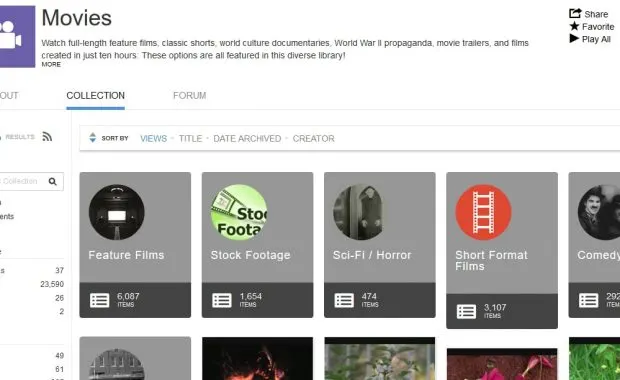This screenshot has width=620, height=380.
Task: Open the fire video thumbnail
Action: point(257,358)
